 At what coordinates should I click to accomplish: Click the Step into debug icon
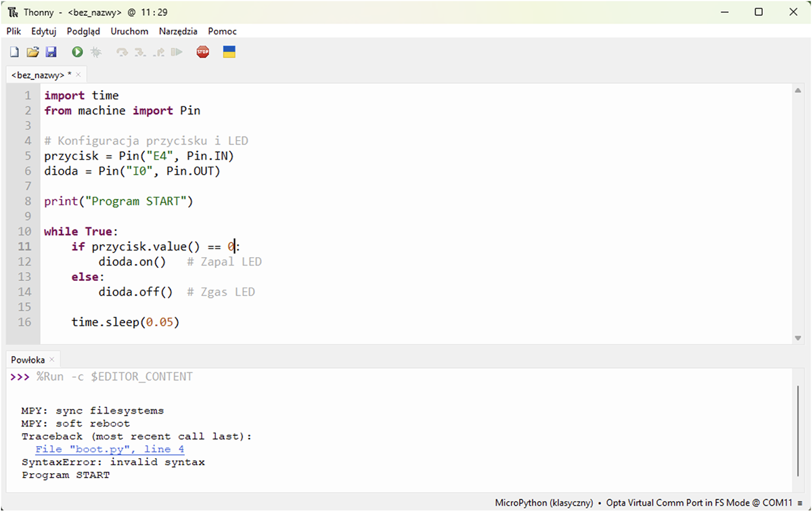(140, 52)
